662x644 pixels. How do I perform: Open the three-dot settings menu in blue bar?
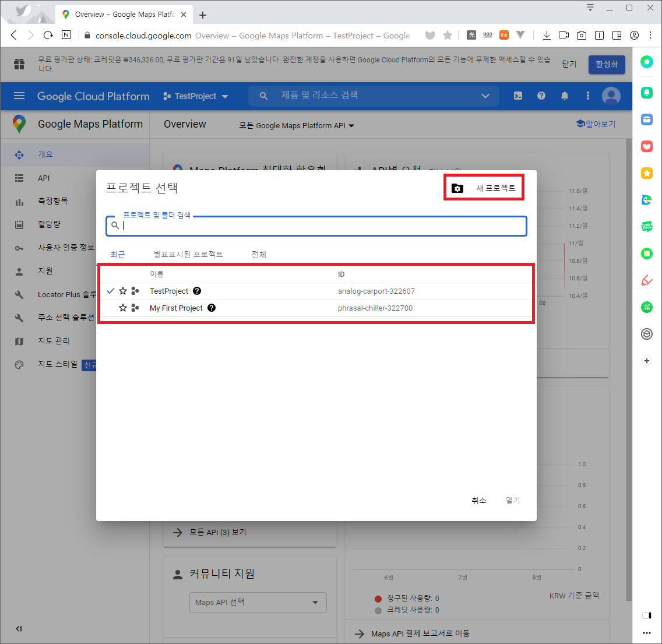587,96
